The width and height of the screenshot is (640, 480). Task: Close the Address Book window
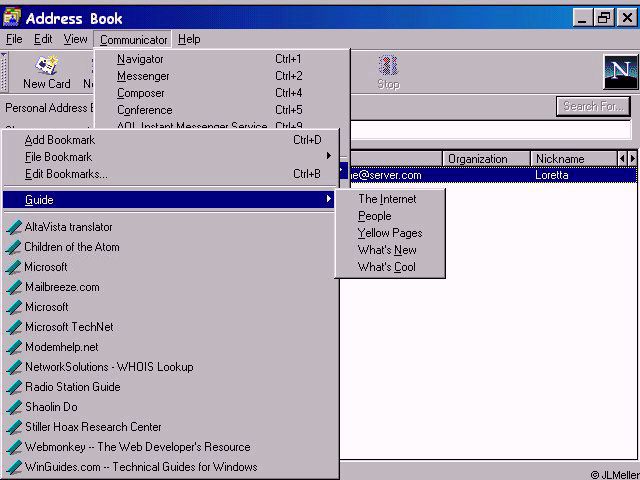tap(627, 18)
